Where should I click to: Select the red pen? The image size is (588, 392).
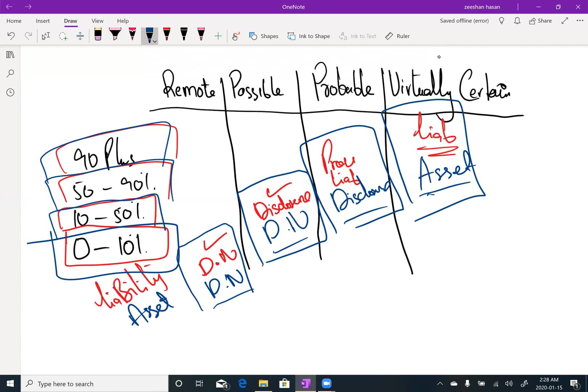(167, 34)
